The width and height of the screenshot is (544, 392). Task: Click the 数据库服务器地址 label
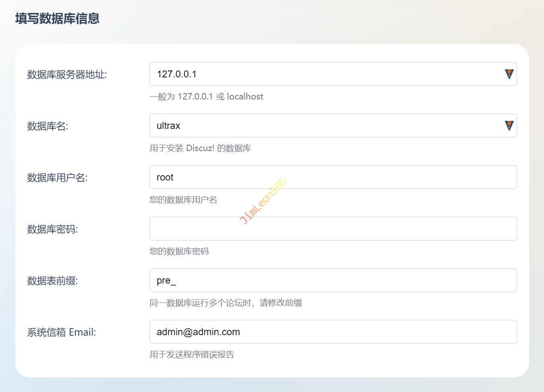pos(67,75)
